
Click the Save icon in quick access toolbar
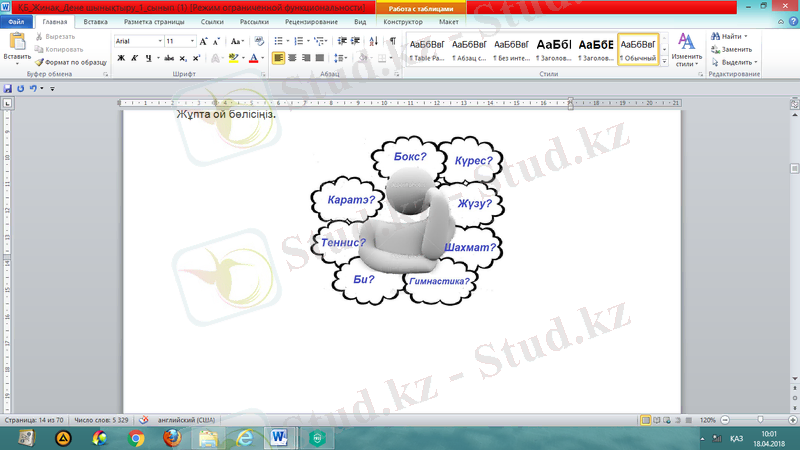pos(8,88)
